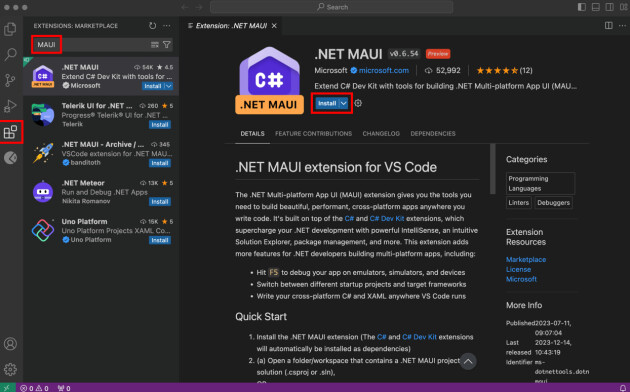The width and height of the screenshot is (630, 392).
Task: Install .NET Meteor extension
Action: point(160,202)
